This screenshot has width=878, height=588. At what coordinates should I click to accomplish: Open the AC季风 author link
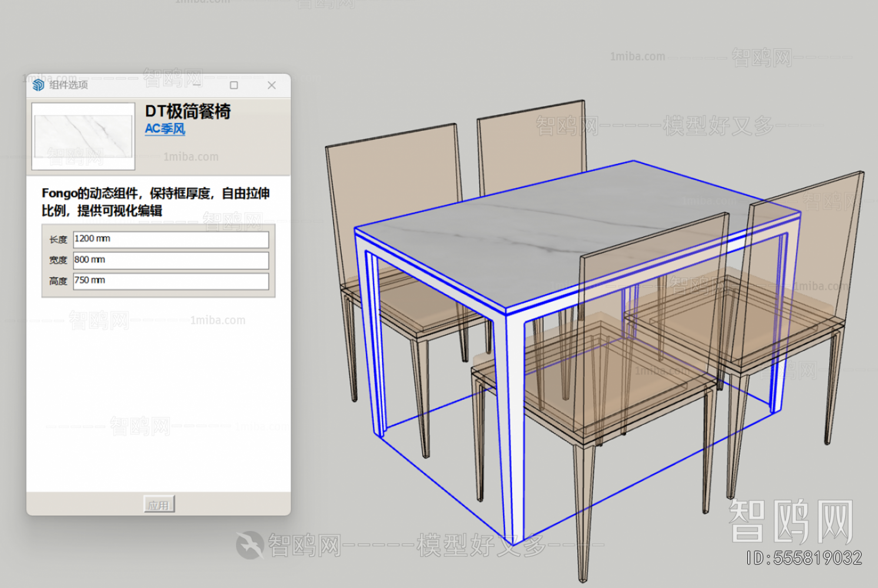click(165, 129)
